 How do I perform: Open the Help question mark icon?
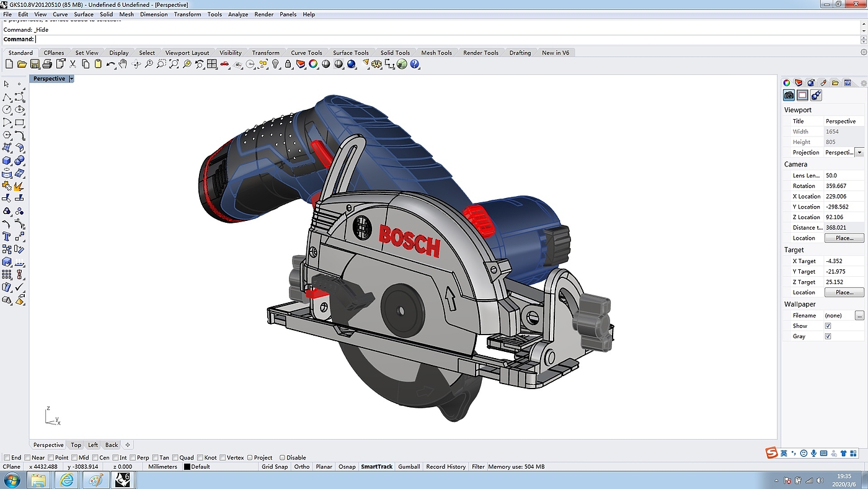[x=415, y=64]
